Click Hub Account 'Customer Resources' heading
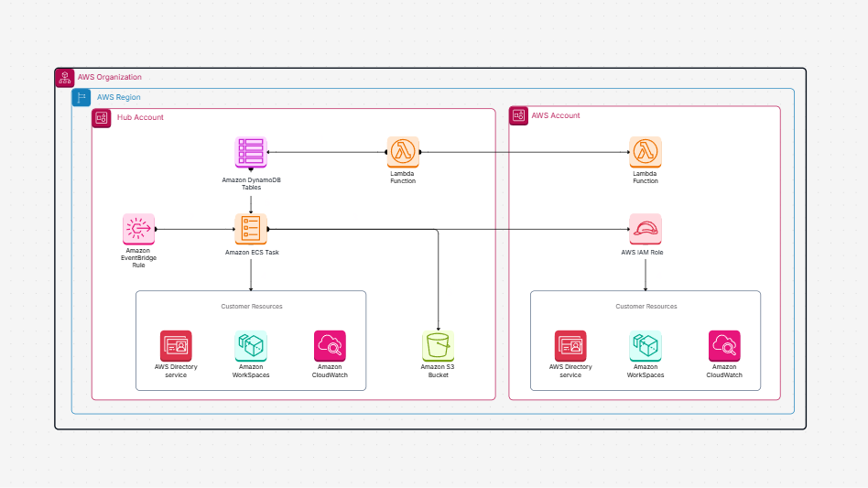Viewport: 868px width, 488px height. [252, 307]
